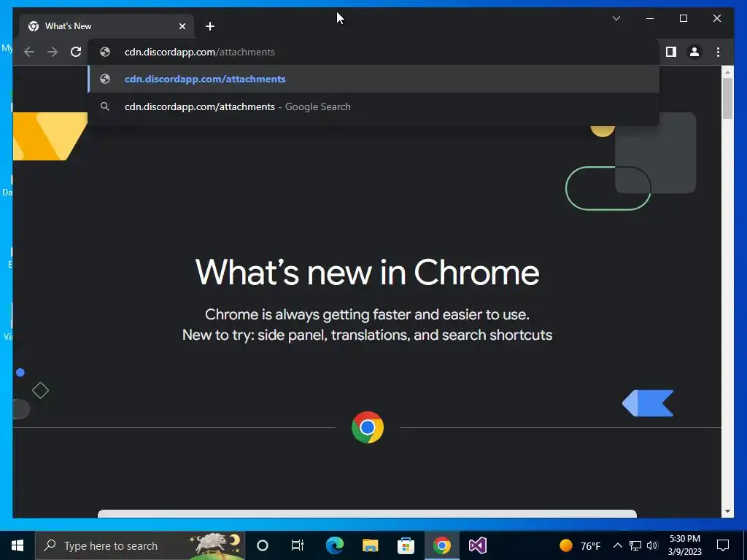Viewport: 747px width, 560px height.
Task: Choose the cdn.discordapp.com/attachments Google Search suggestion
Action: (x=374, y=106)
